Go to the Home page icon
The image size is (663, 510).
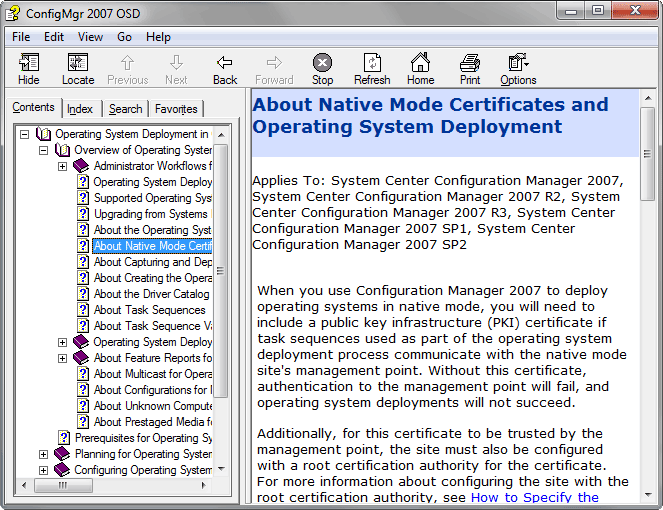pos(420,62)
